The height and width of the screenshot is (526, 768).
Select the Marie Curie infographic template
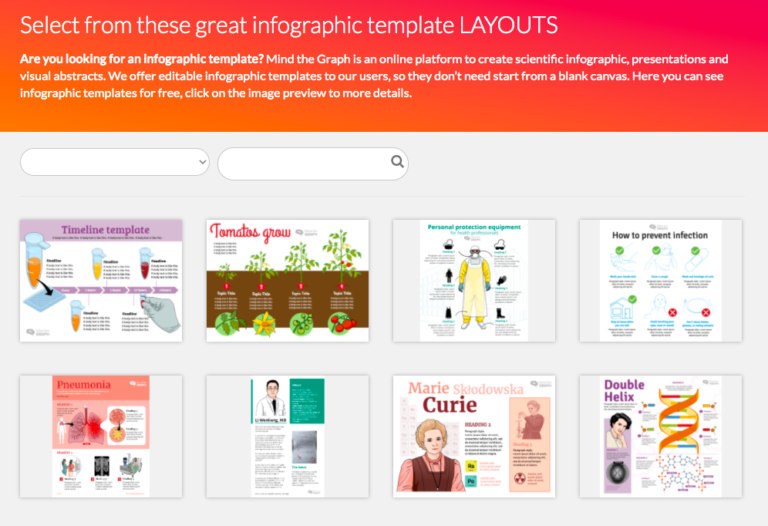point(474,436)
